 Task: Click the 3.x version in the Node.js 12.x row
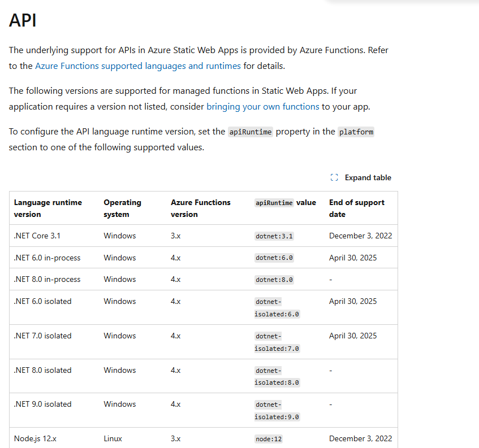(x=176, y=439)
